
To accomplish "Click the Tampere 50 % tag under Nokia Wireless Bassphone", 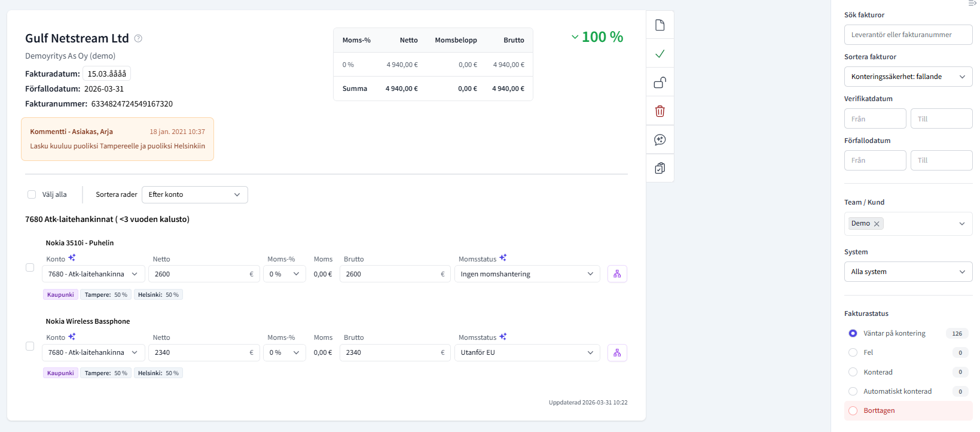I will click(x=106, y=373).
